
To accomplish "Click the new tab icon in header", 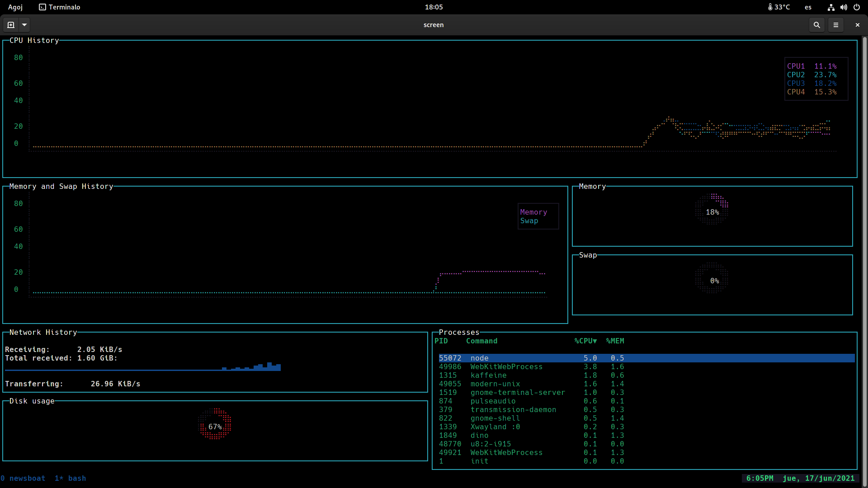I will tap(11, 25).
